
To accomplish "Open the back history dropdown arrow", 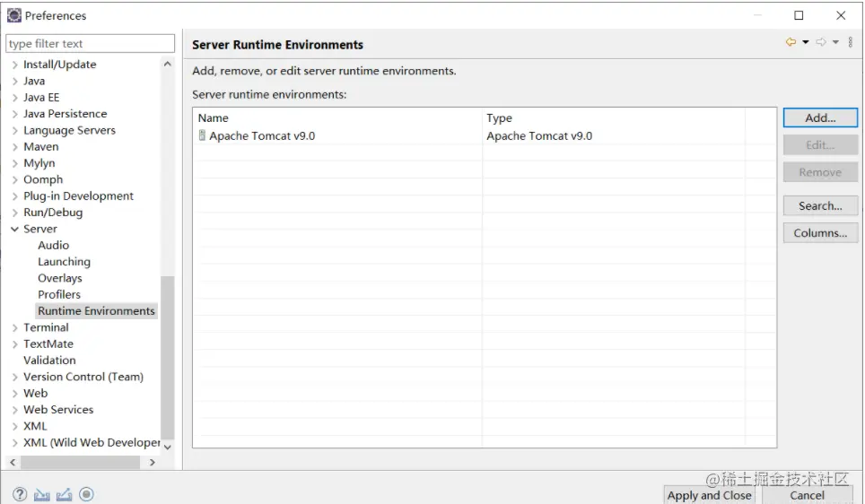I will (805, 43).
